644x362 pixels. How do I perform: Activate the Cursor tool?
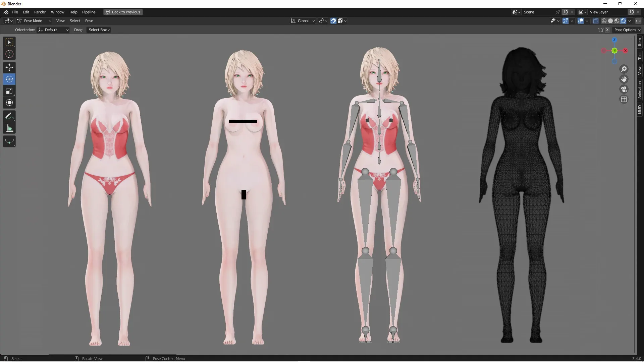pos(9,54)
